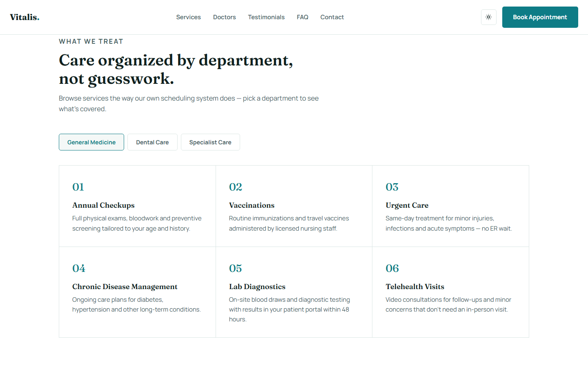The width and height of the screenshot is (588, 368).
Task: Click the Vitalis logo
Action: tap(24, 17)
